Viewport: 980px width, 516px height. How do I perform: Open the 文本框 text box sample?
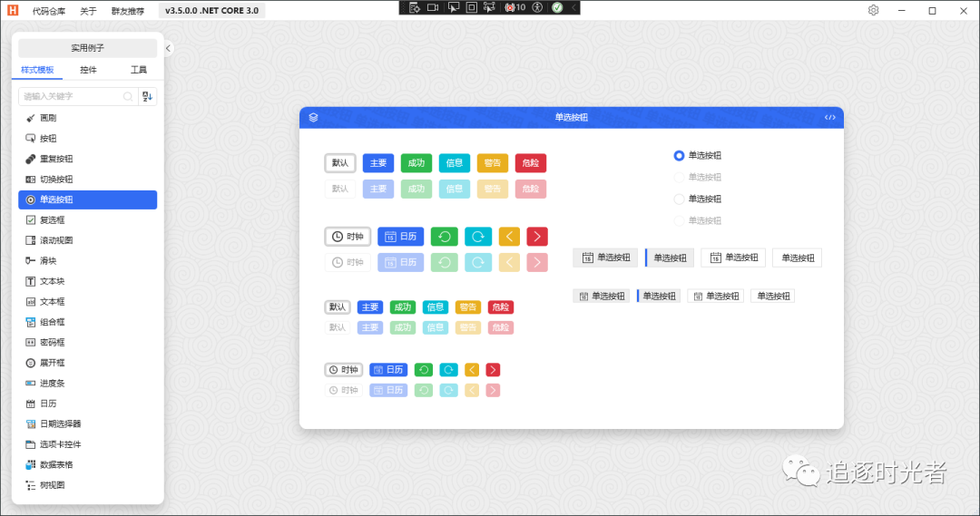pyautogui.click(x=87, y=302)
